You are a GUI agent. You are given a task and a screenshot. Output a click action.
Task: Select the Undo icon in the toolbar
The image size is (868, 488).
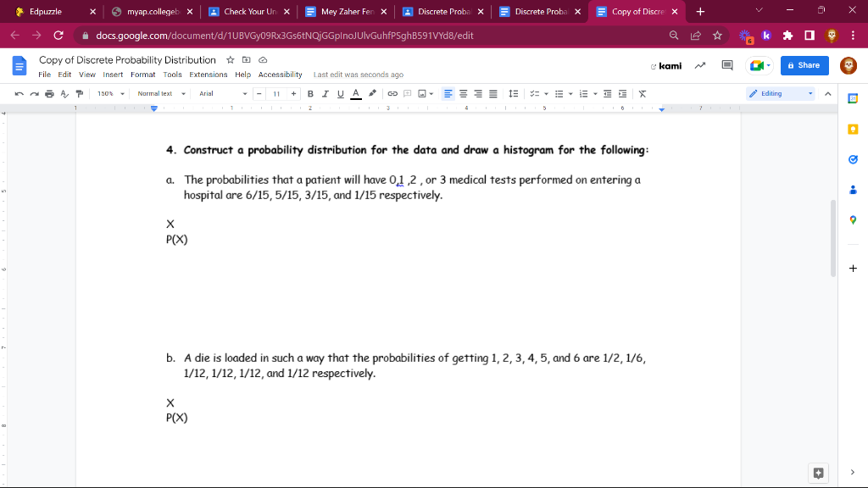(19, 93)
